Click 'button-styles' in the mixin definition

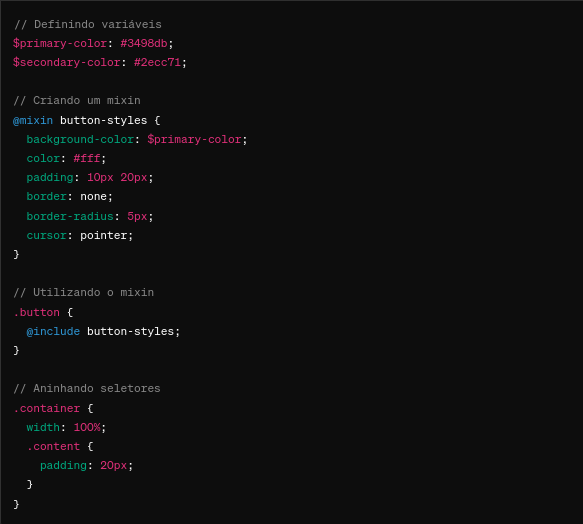pos(104,120)
